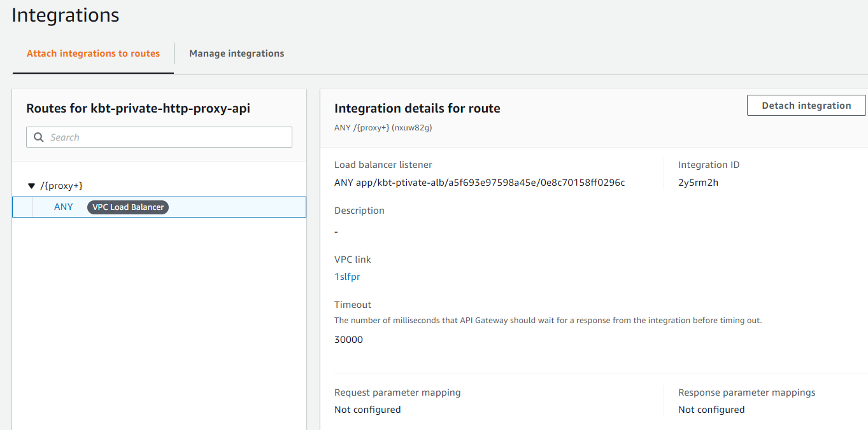This screenshot has width=868, height=430.
Task: Open the VPC link 1slfpr
Action: tap(347, 277)
